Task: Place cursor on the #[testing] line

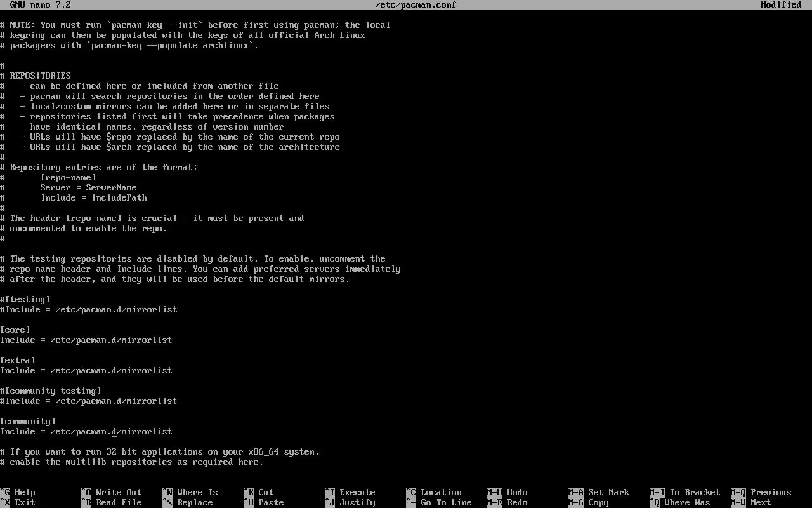Action: (x=25, y=299)
